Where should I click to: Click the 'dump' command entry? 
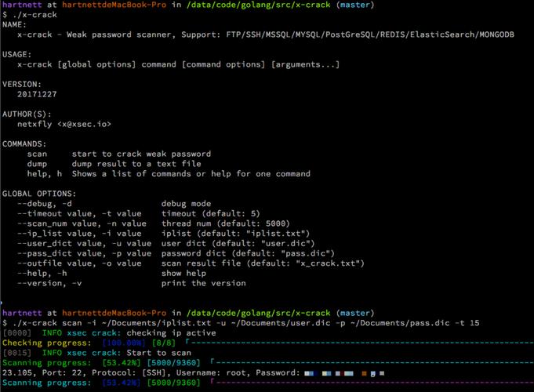tap(37, 164)
